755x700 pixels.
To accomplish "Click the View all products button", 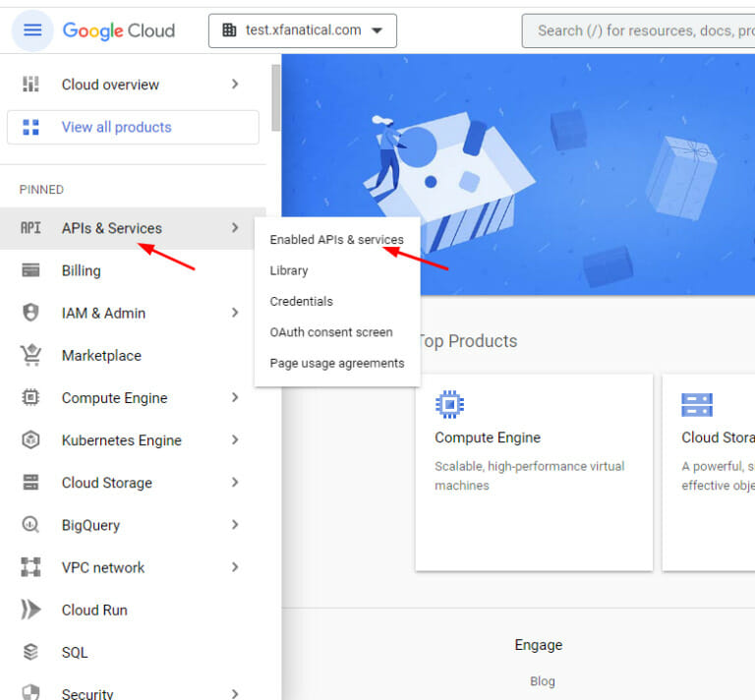I will pyautogui.click(x=133, y=127).
